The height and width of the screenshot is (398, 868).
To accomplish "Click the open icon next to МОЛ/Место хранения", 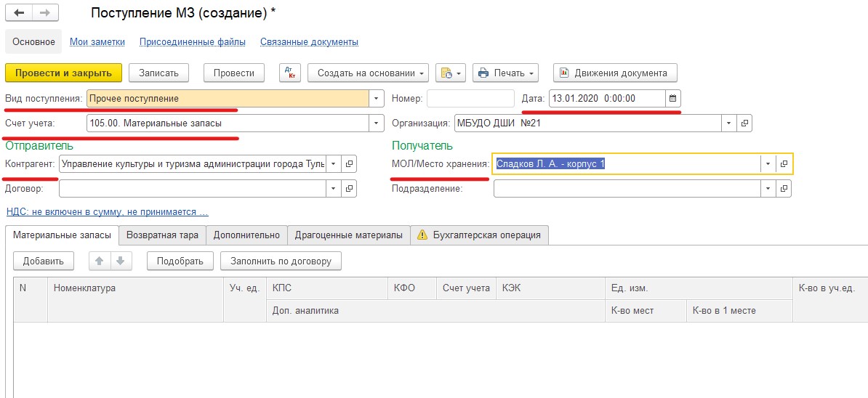I will click(x=784, y=164).
